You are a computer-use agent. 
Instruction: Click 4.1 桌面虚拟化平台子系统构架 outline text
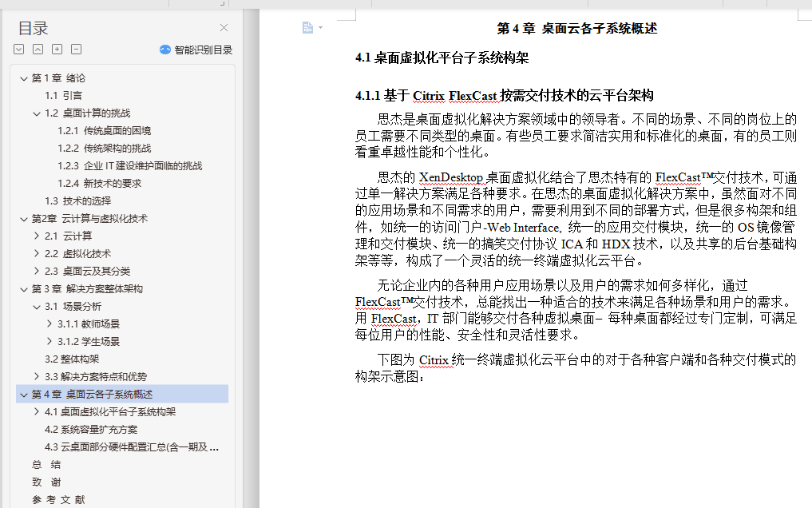[x=110, y=411]
